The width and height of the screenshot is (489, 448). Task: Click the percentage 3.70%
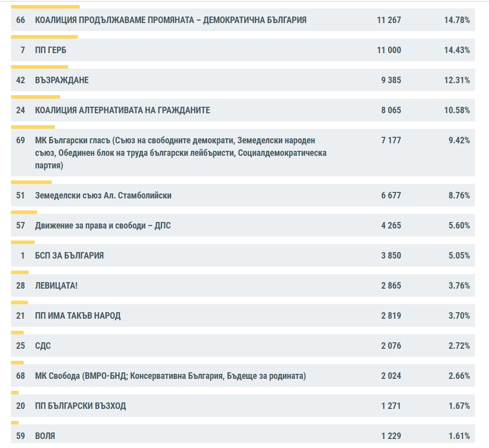click(459, 316)
